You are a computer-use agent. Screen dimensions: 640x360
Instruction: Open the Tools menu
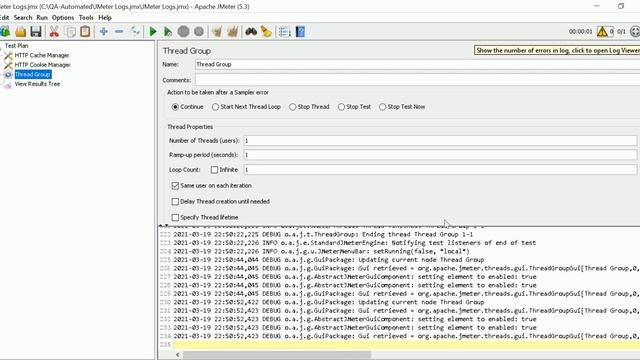point(86,18)
